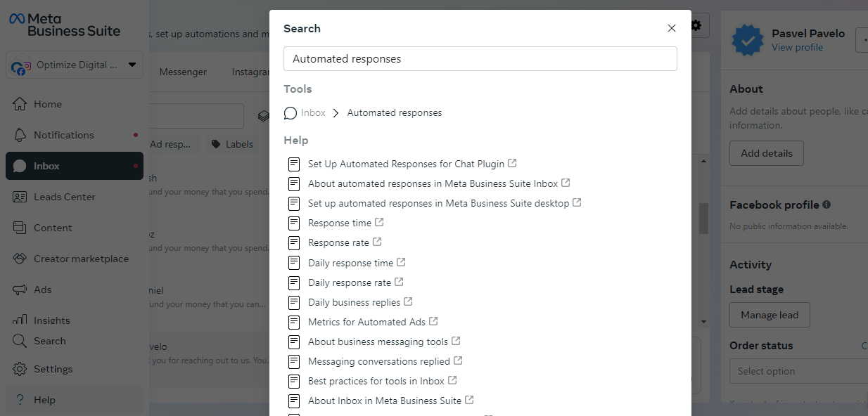
Task: Open the Daily response rate article
Action: coord(349,282)
